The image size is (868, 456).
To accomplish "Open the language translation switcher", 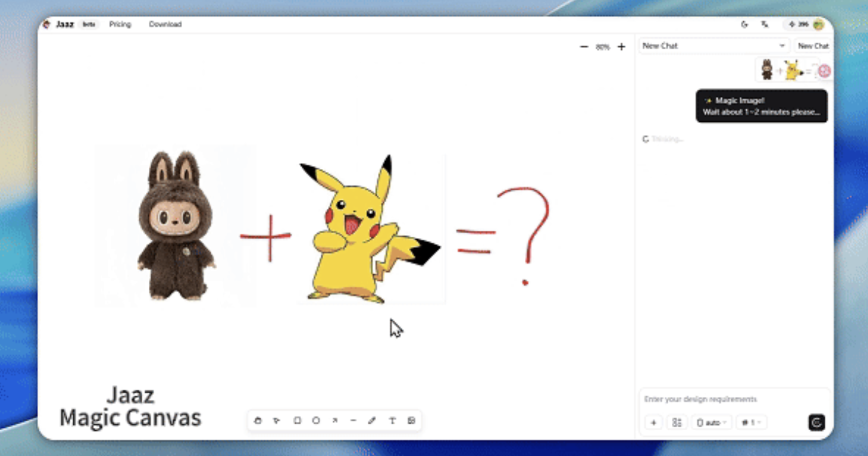I will (x=765, y=25).
